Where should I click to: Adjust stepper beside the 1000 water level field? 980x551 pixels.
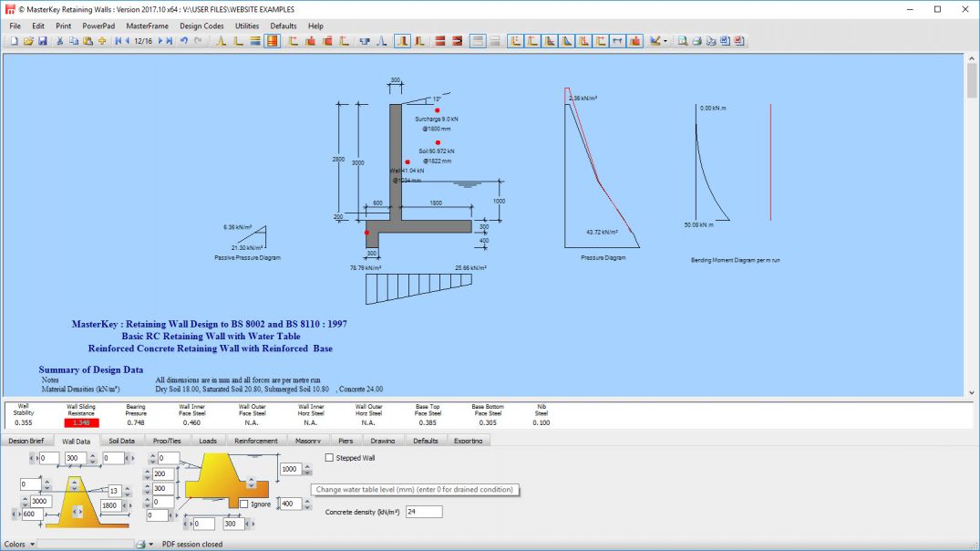click(307, 469)
